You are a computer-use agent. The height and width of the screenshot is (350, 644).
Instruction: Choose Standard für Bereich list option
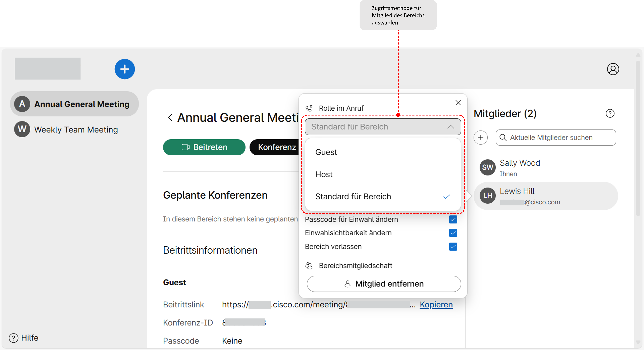(353, 197)
